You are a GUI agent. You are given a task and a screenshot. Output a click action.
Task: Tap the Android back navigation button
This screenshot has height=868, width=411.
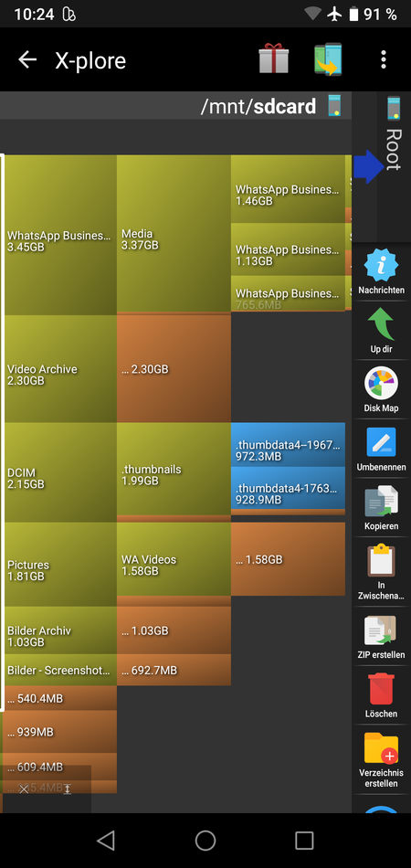coord(106,841)
